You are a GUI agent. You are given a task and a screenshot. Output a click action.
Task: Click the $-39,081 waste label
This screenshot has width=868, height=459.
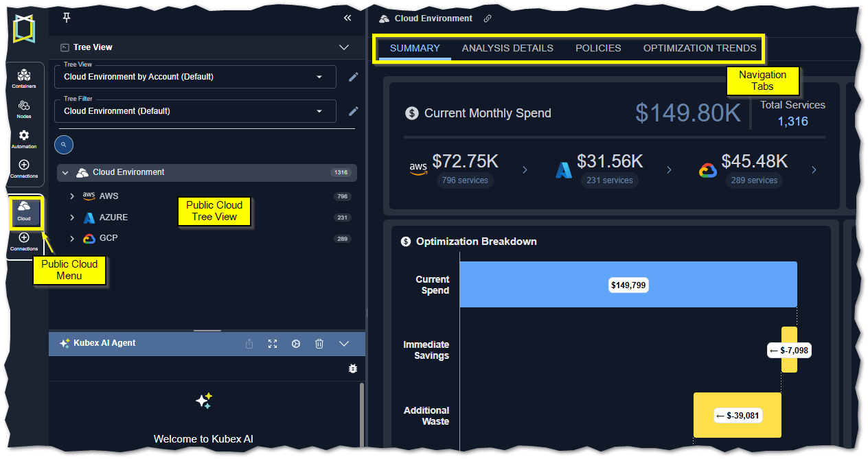click(738, 416)
